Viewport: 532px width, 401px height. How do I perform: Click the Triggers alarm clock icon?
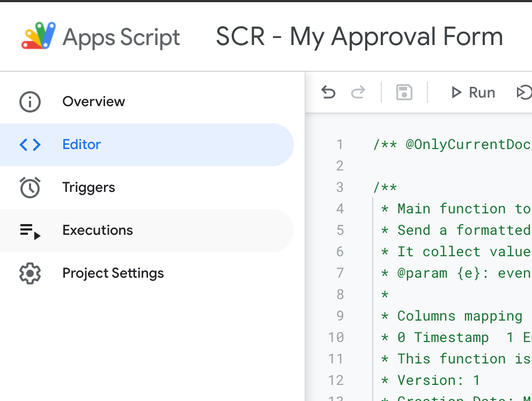coord(30,188)
